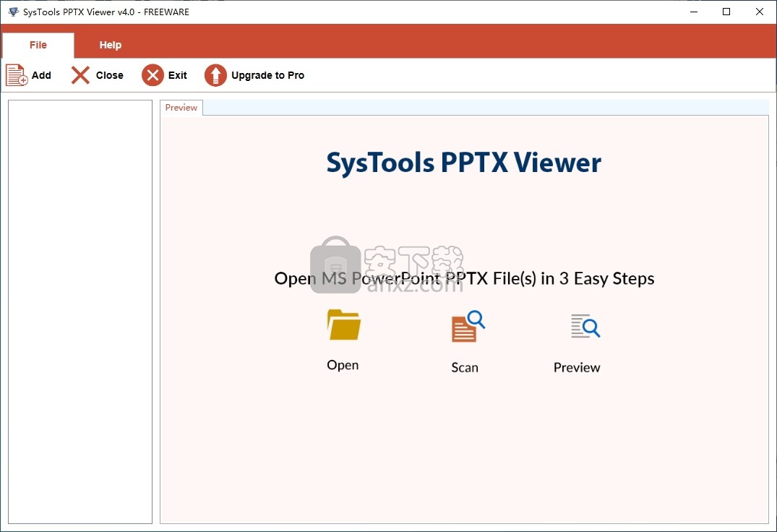Minimize the SysTools window

(694, 12)
